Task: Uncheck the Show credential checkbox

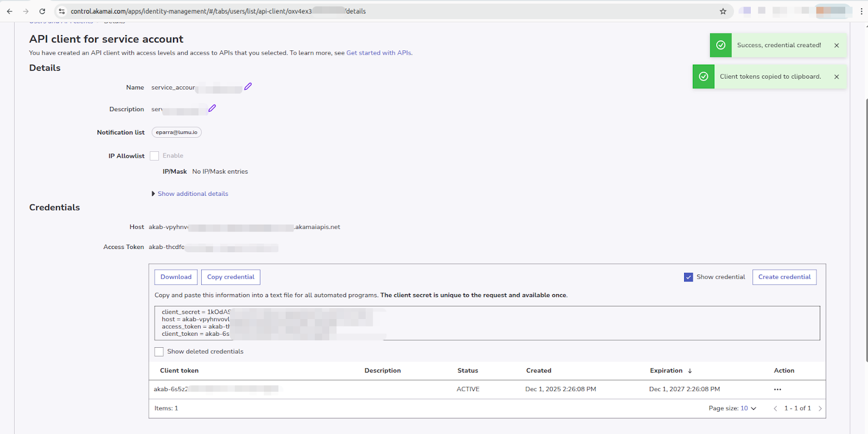Action: point(688,277)
